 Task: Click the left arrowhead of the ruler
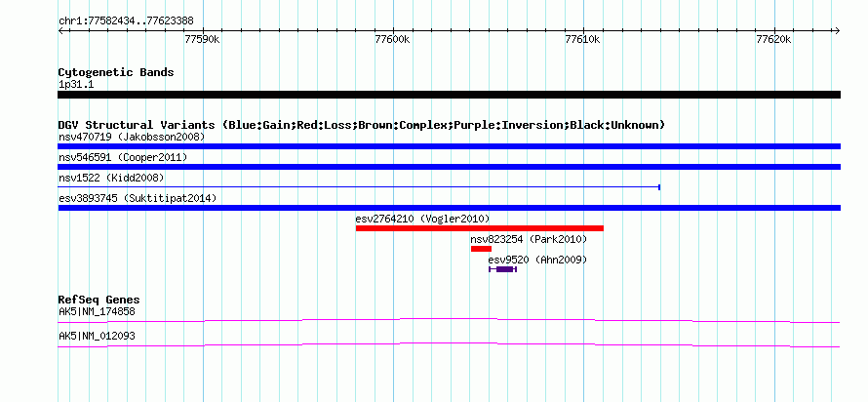(x=60, y=30)
